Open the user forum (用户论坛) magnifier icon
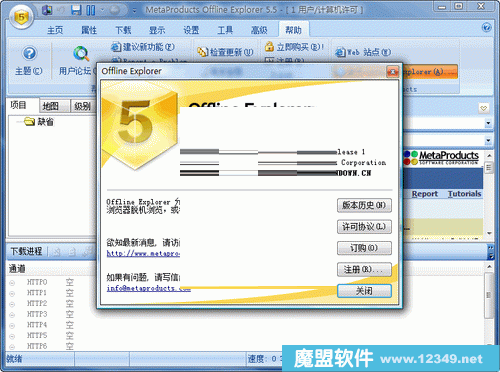The image size is (500, 372). [81, 54]
